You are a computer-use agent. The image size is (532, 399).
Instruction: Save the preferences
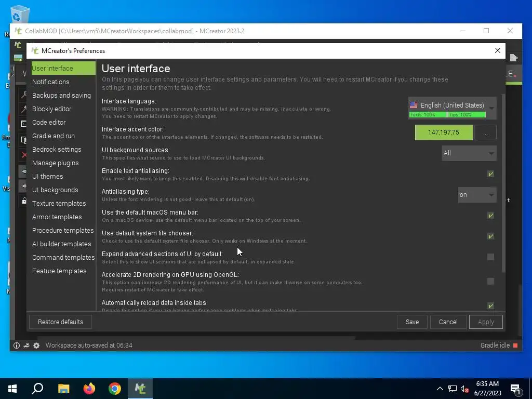click(x=412, y=322)
